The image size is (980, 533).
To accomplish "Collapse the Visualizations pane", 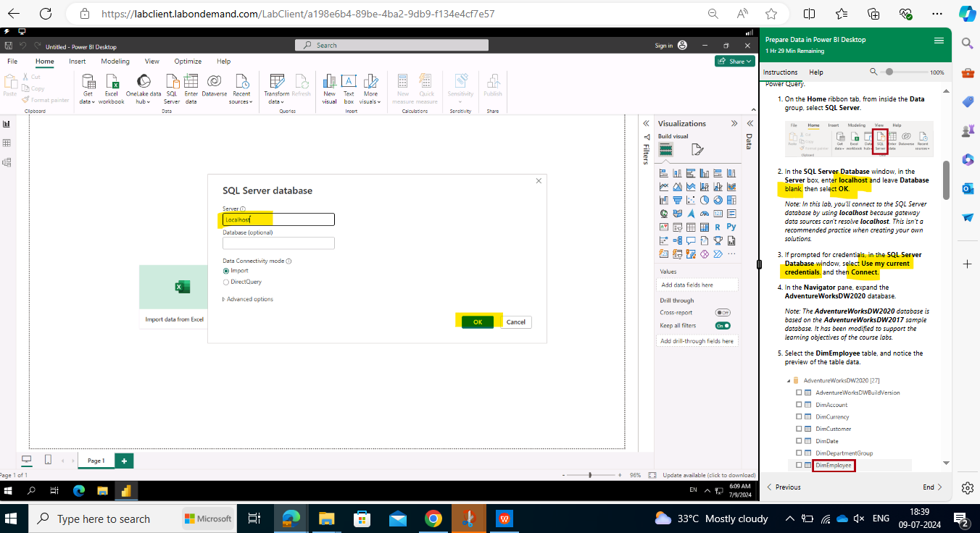I will coord(734,124).
